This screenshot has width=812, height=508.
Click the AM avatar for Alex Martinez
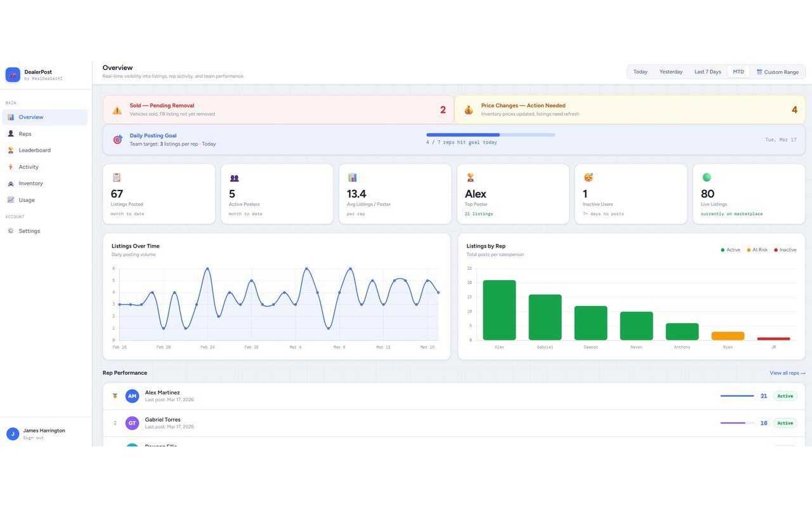[x=132, y=396]
